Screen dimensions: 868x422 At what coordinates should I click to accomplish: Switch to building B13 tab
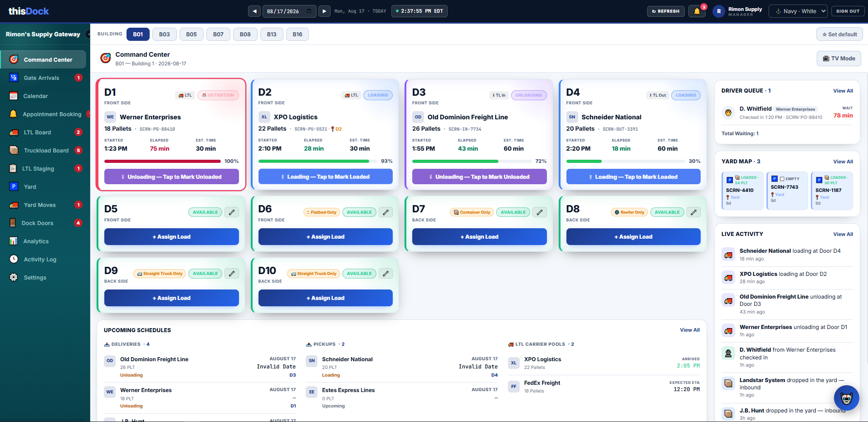point(272,34)
